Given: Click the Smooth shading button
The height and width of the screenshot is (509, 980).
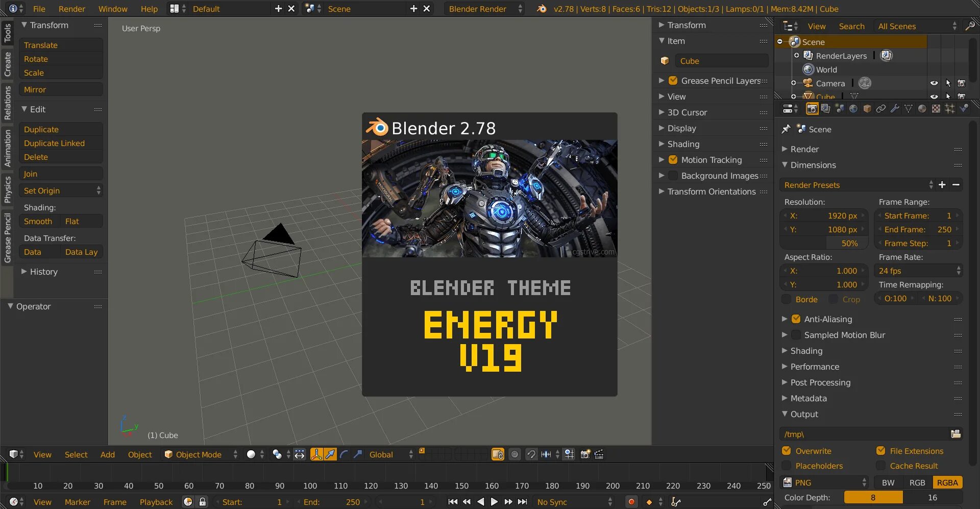Looking at the screenshot, I should point(40,221).
